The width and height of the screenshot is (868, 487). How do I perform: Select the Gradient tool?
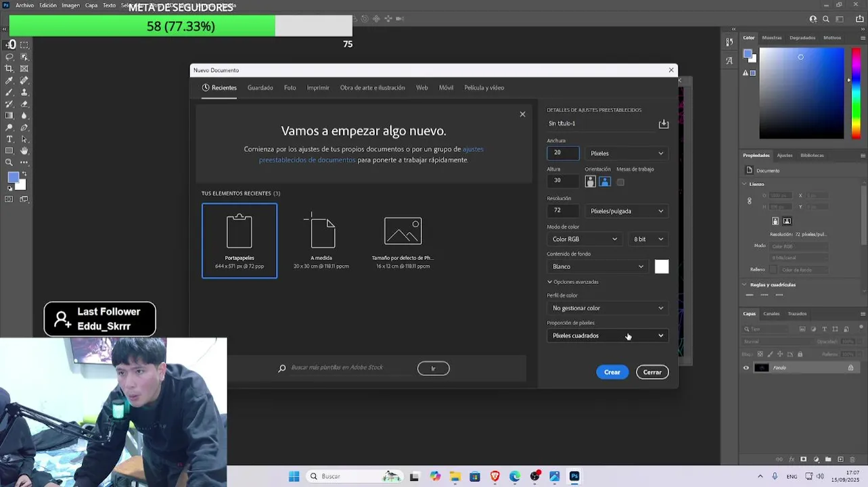[x=9, y=116]
